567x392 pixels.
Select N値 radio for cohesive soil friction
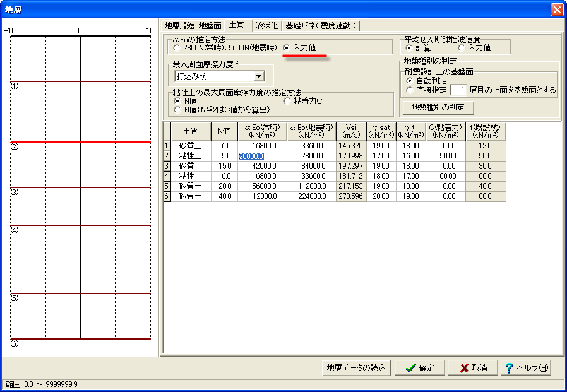177,101
